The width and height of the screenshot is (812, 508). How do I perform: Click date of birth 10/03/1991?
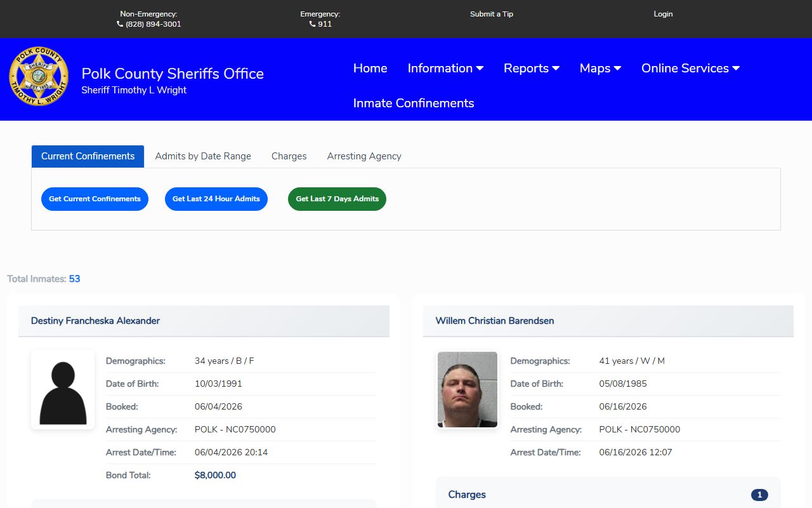(218, 384)
